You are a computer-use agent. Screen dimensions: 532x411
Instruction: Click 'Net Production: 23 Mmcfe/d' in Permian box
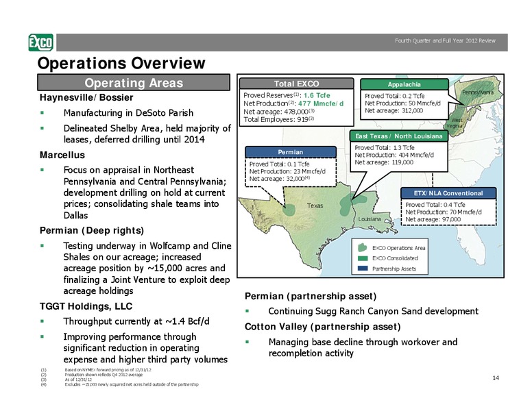click(x=287, y=171)
